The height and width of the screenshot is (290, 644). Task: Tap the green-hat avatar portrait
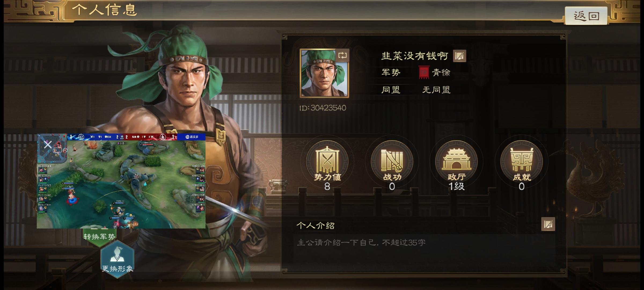point(324,73)
